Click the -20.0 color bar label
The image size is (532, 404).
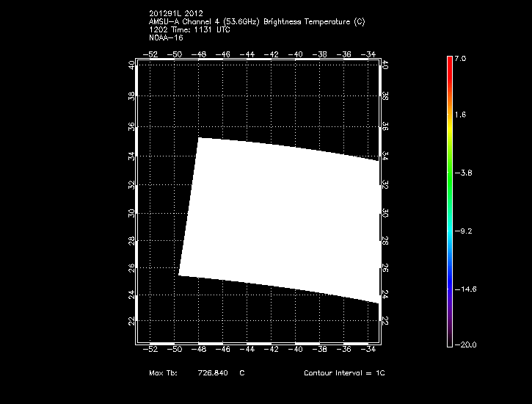(465, 345)
